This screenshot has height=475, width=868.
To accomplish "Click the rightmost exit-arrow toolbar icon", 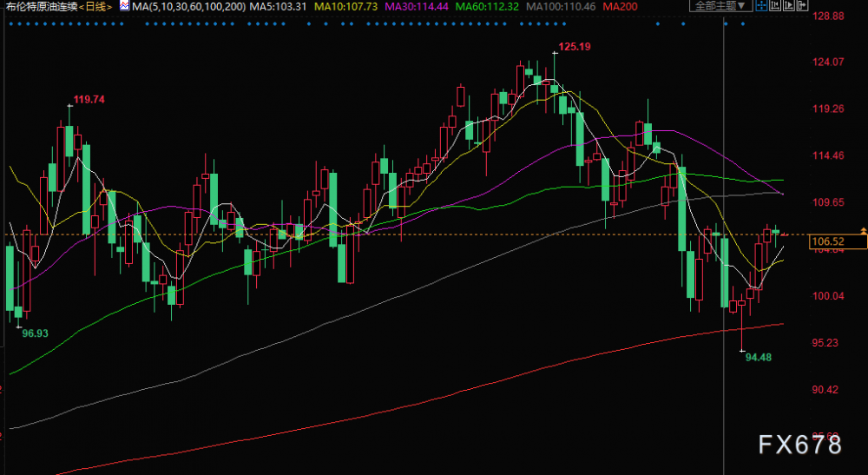I will coord(802,5).
